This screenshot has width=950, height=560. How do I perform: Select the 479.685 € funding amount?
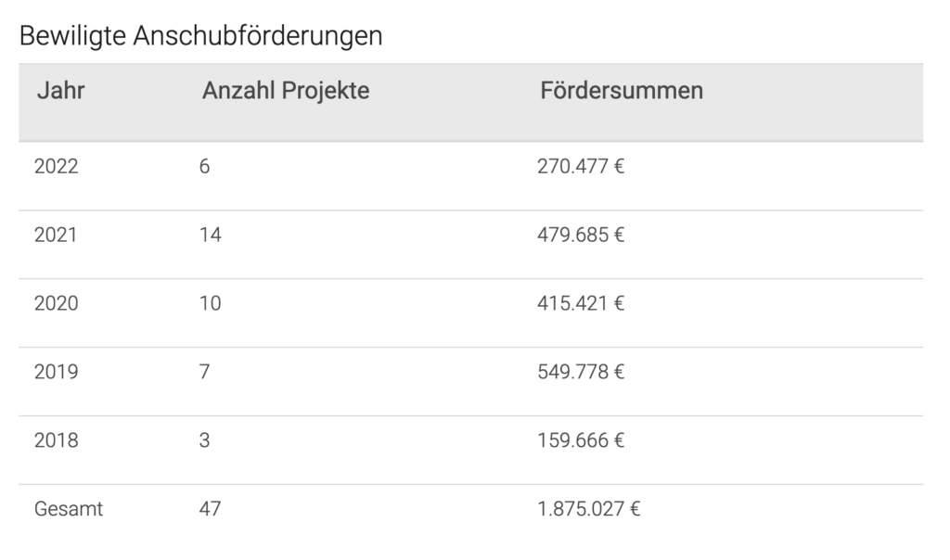581,235
